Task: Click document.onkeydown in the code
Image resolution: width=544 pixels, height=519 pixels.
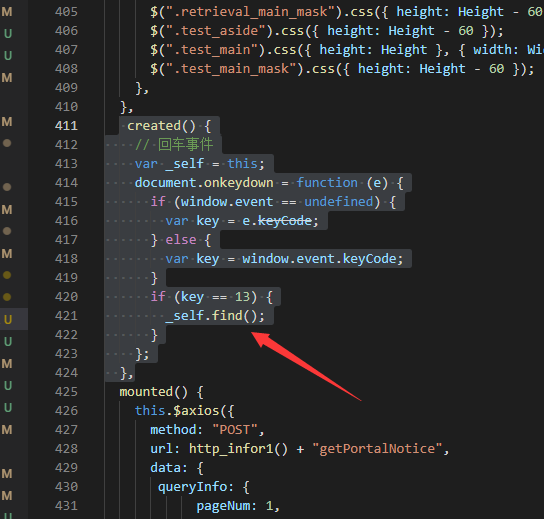Action: tap(204, 183)
